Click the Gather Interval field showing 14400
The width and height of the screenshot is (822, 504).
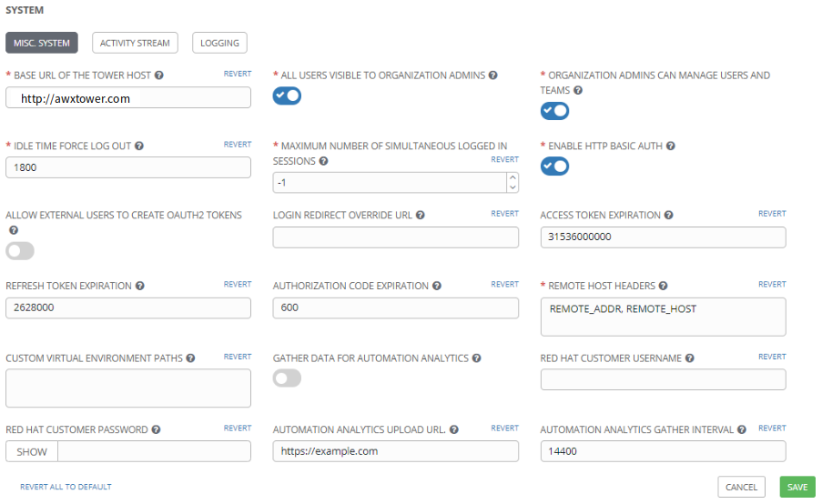(664, 451)
